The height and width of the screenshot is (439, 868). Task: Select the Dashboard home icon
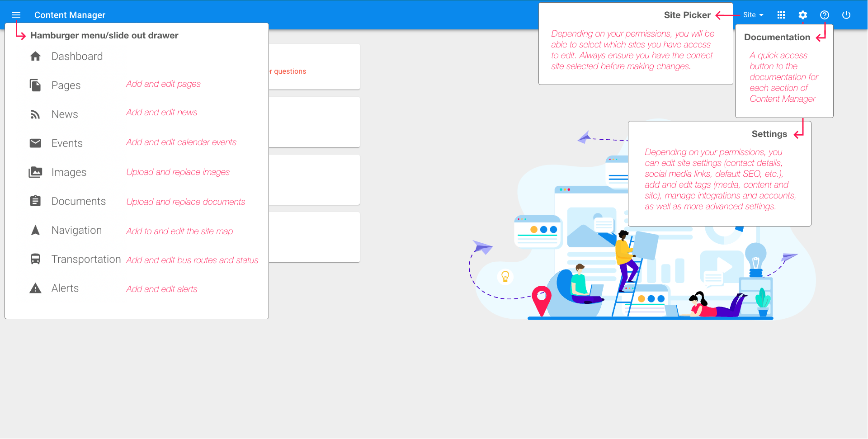(35, 56)
